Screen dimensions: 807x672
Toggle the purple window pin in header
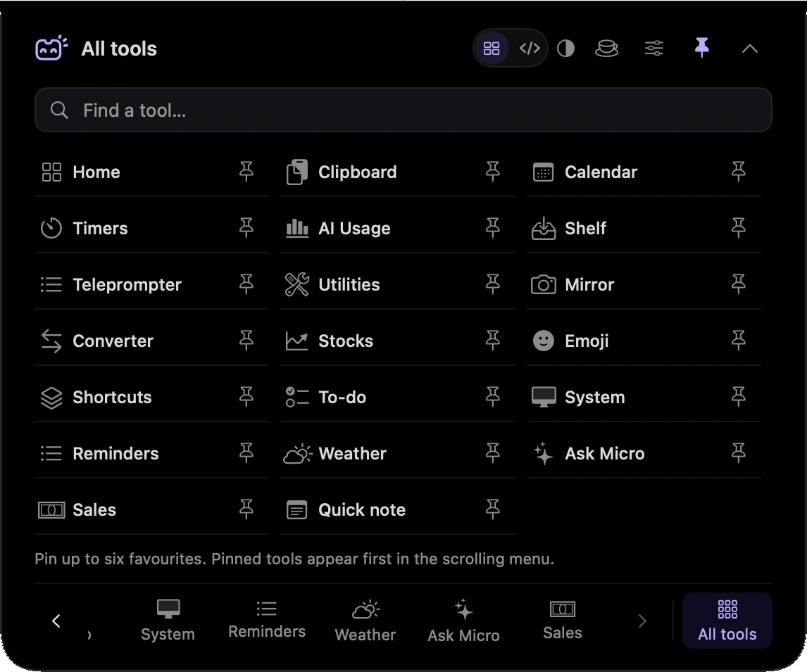[x=702, y=48]
